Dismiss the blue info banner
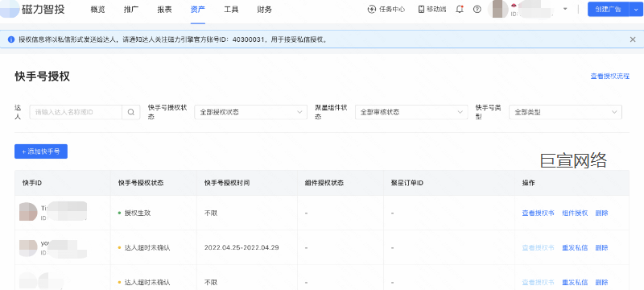Screen dimensions: 644x290 point(633,39)
